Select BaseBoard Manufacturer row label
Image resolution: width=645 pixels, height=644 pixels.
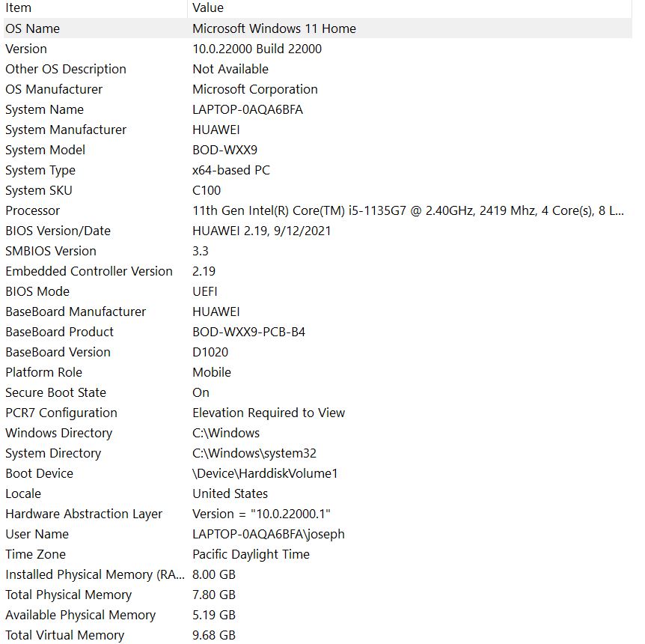(76, 312)
